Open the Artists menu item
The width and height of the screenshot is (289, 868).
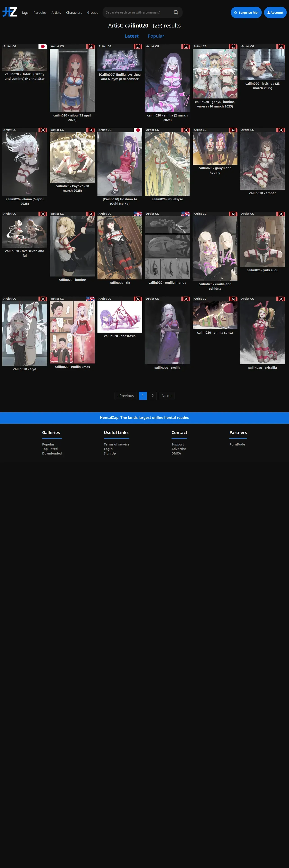[x=56, y=12]
